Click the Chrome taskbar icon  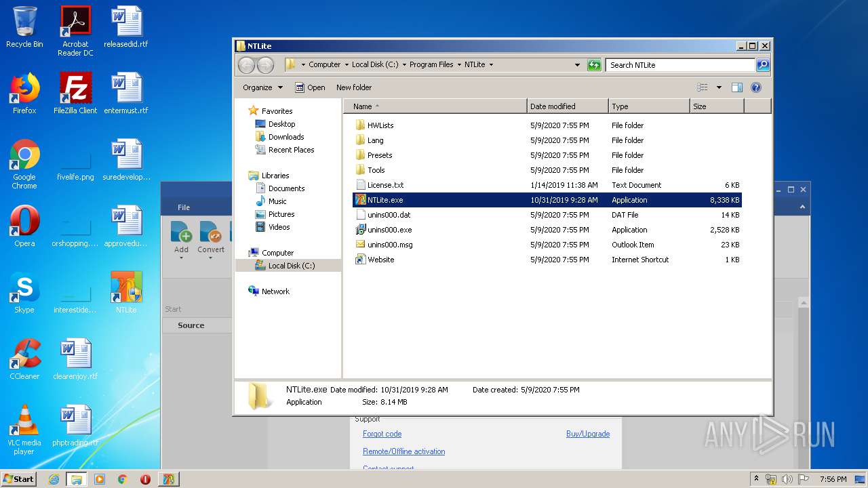123,479
